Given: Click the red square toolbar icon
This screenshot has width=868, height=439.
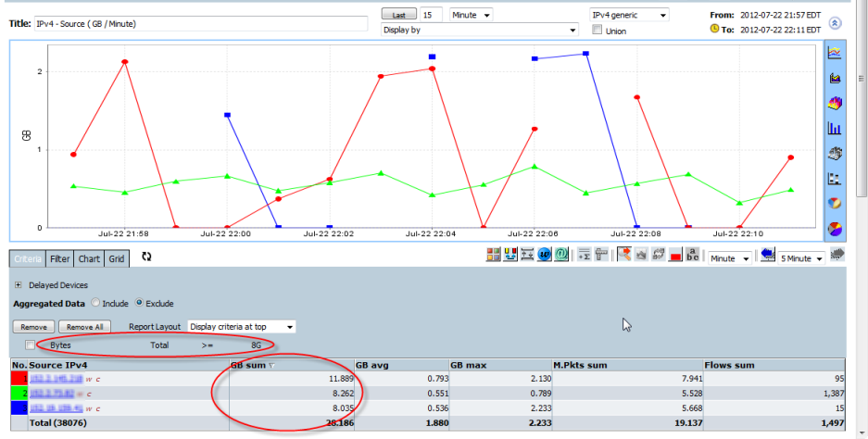Looking at the screenshot, I should coord(675,256).
